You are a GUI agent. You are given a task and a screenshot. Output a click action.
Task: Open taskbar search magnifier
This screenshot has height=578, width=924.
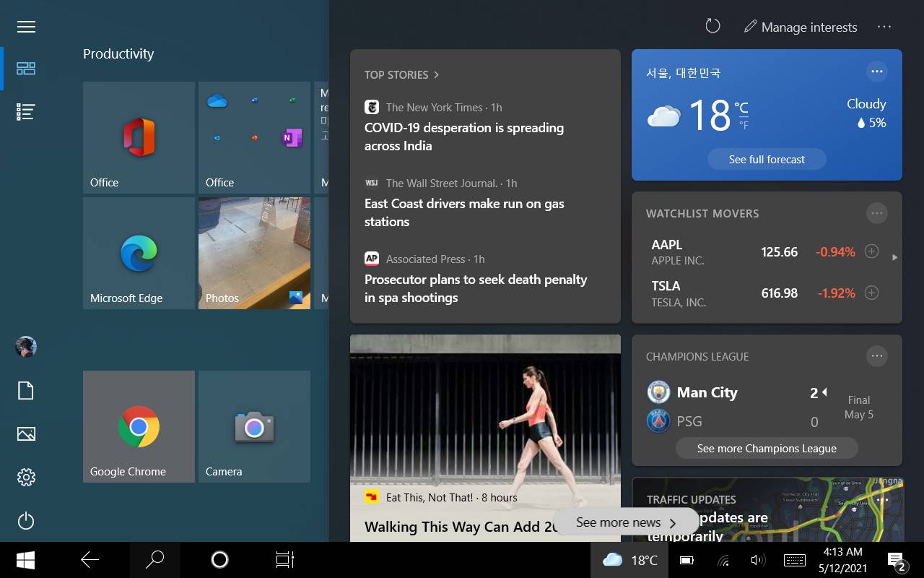pos(155,560)
